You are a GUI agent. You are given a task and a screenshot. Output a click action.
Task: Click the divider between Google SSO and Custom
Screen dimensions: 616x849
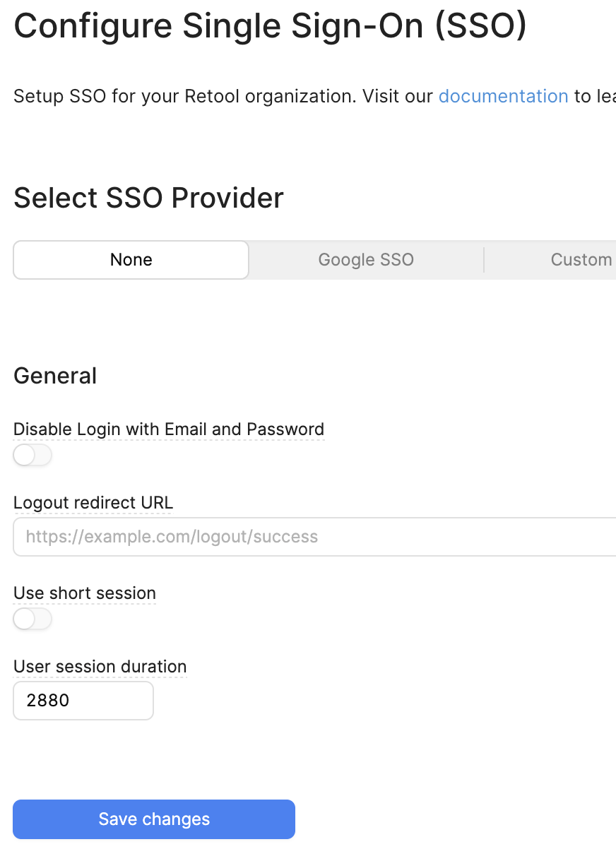[x=484, y=260]
